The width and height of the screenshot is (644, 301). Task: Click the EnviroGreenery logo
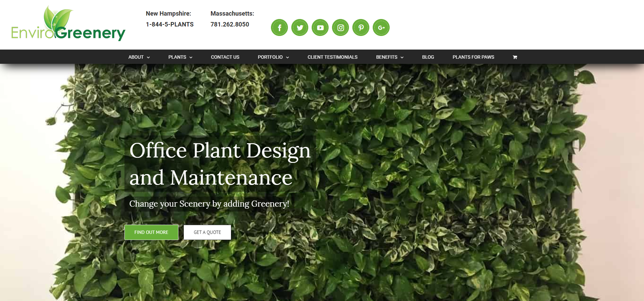click(x=68, y=24)
